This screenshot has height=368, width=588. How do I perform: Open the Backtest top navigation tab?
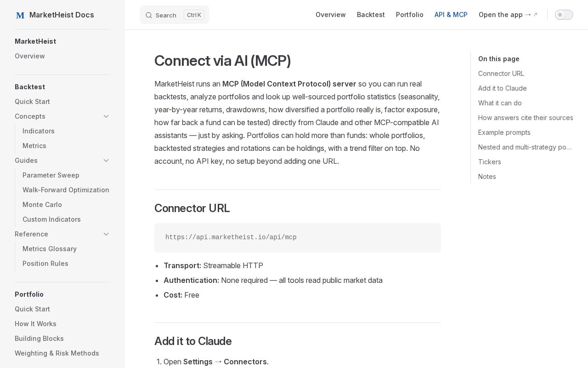point(371,15)
